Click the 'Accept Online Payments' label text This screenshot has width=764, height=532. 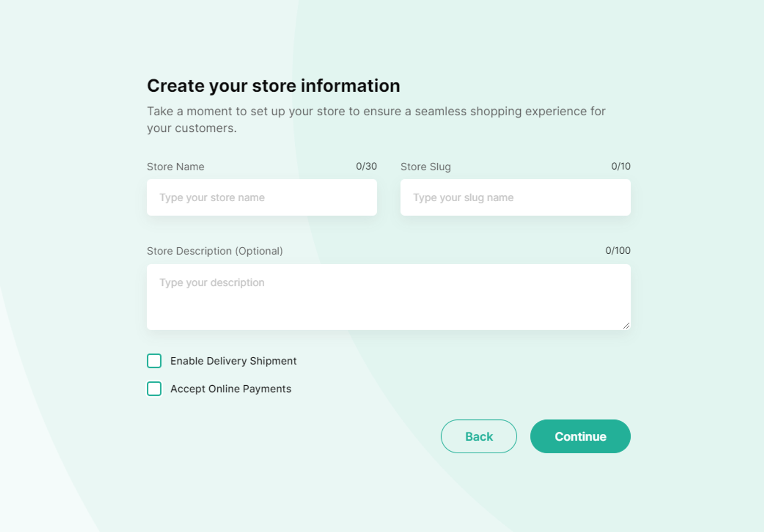pyautogui.click(x=231, y=389)
